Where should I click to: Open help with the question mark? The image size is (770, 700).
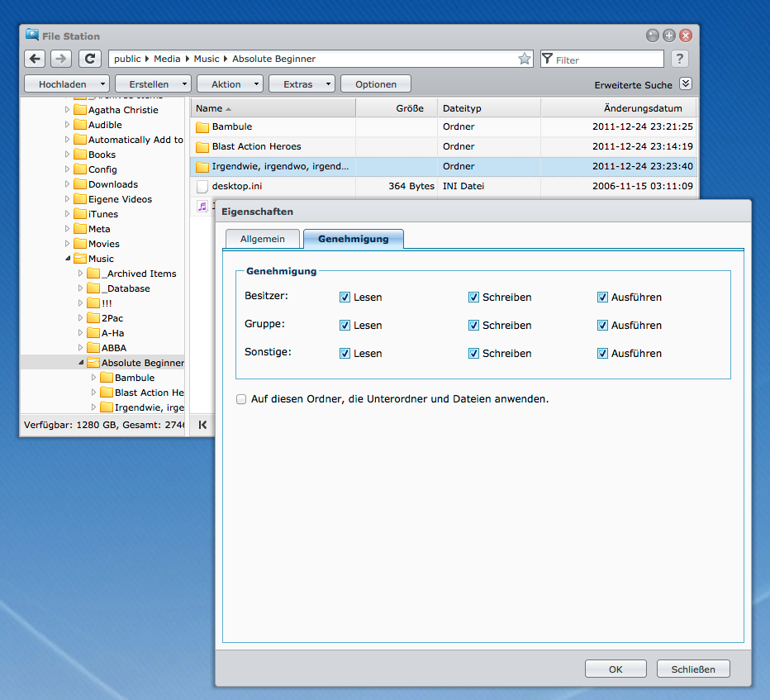(679, 59)
